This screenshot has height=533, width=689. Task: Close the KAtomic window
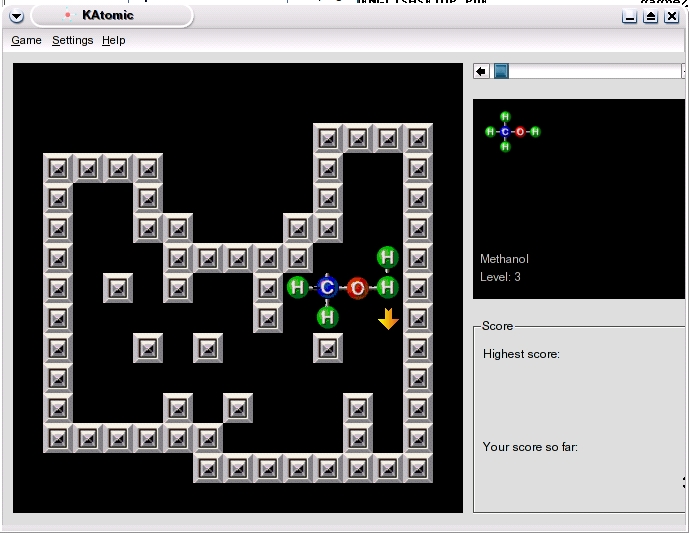click(672, 17)
